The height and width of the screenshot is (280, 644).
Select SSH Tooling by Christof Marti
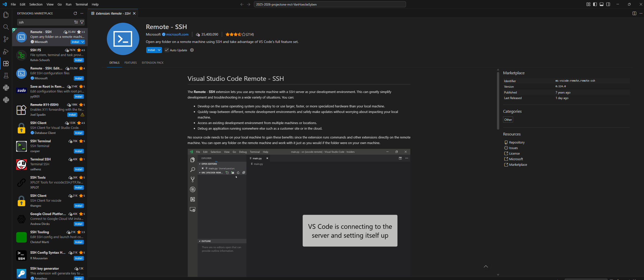point(50,237)
